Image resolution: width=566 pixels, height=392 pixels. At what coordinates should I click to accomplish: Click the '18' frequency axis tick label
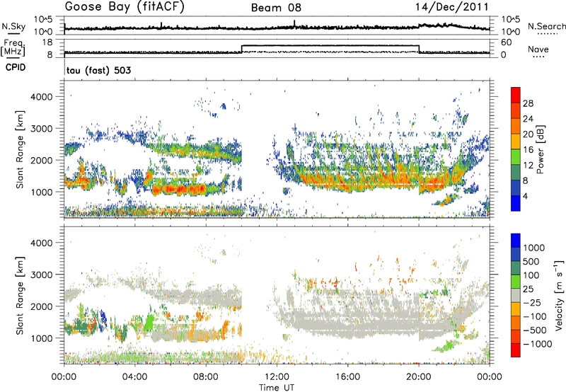[47, 42]
